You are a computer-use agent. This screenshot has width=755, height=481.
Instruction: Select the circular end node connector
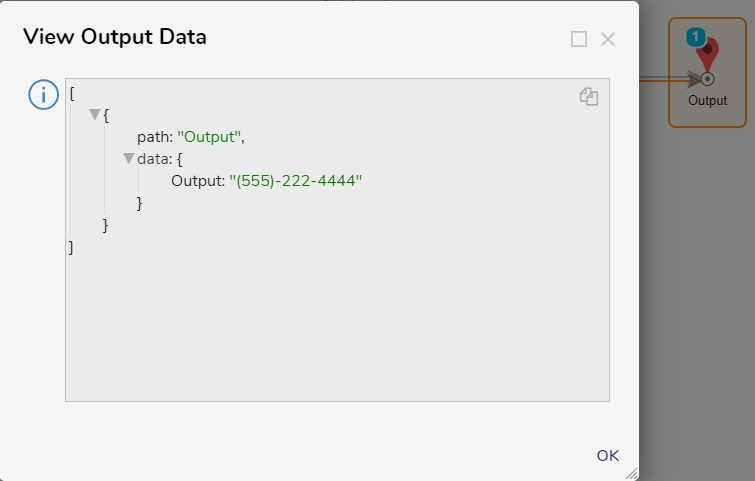(707, 79)
